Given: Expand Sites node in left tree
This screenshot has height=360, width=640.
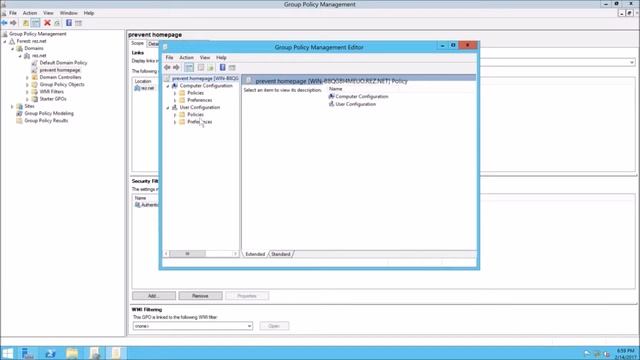Looking at the screenshot, I should 12,107.
